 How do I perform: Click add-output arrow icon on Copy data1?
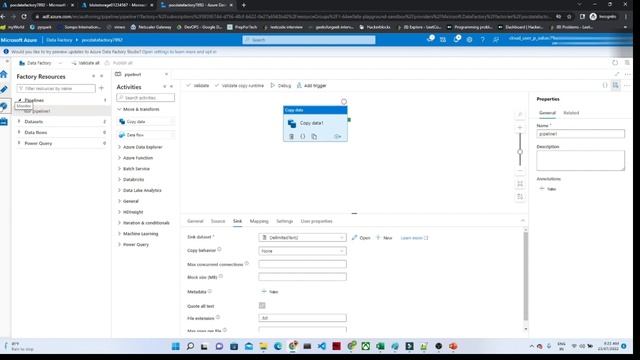pyautogui.click(x=338, y=137)
